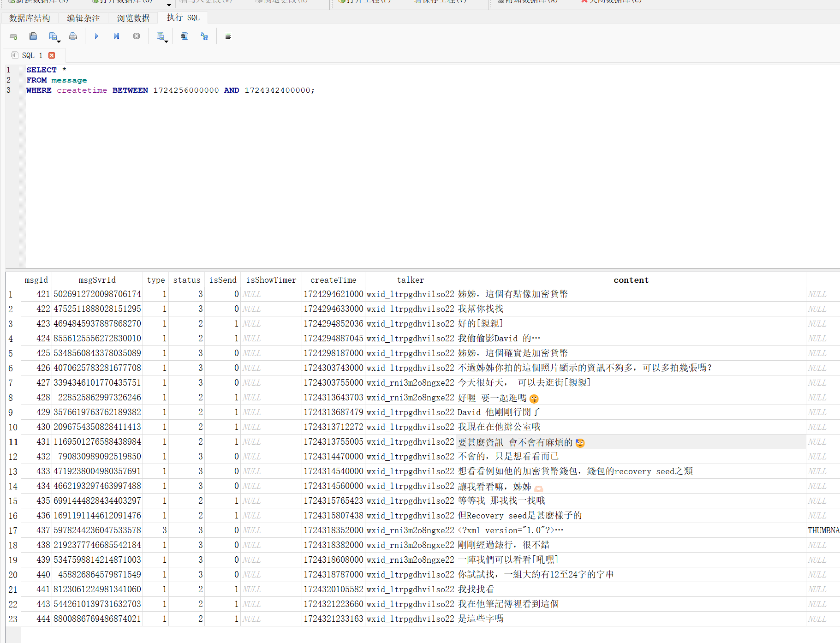The height and width of the screenshot is (643, 840).
Task: Save the SQL file
Action: tap(53, 36)
